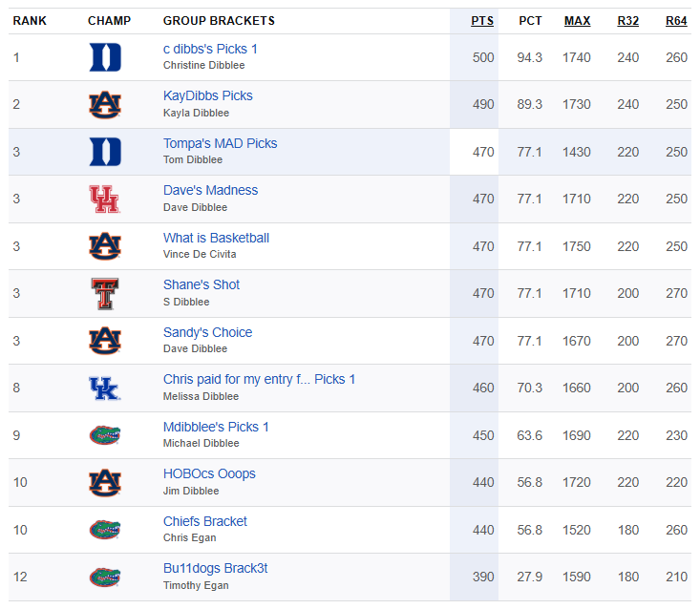700x609 pixels.
Task: Open Chris paid for my entry bracket
Action: [x=260, y=379]
